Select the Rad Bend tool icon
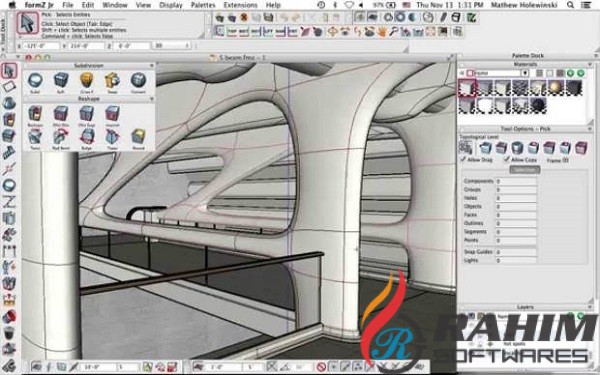The width and height of the screenshot is (600, 375). coord(61,137)
